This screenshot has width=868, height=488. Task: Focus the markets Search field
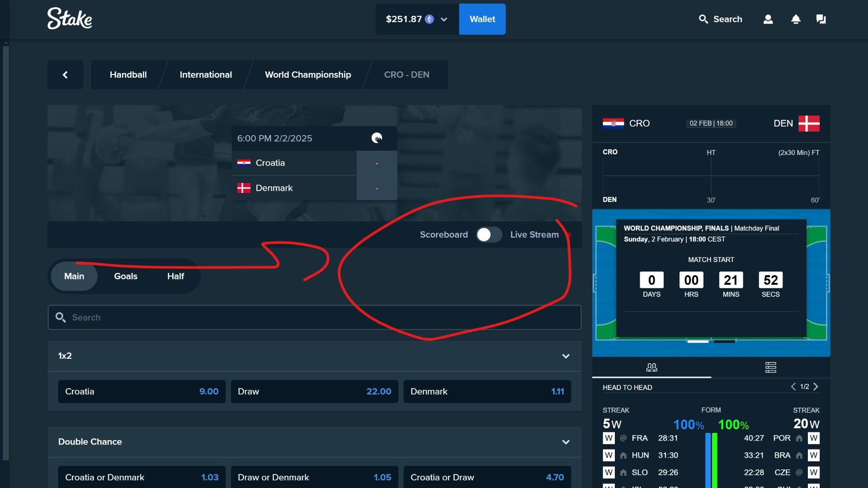pos(314,317)
